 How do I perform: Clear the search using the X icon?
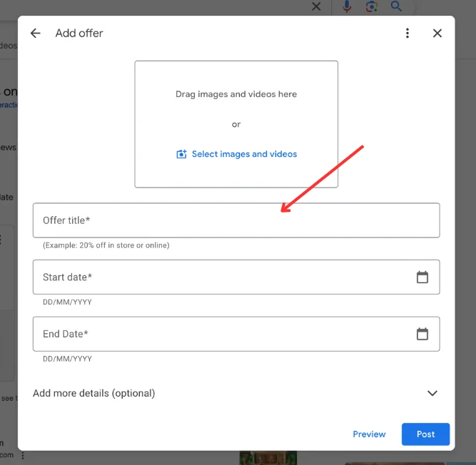click(x=316, y=6)
